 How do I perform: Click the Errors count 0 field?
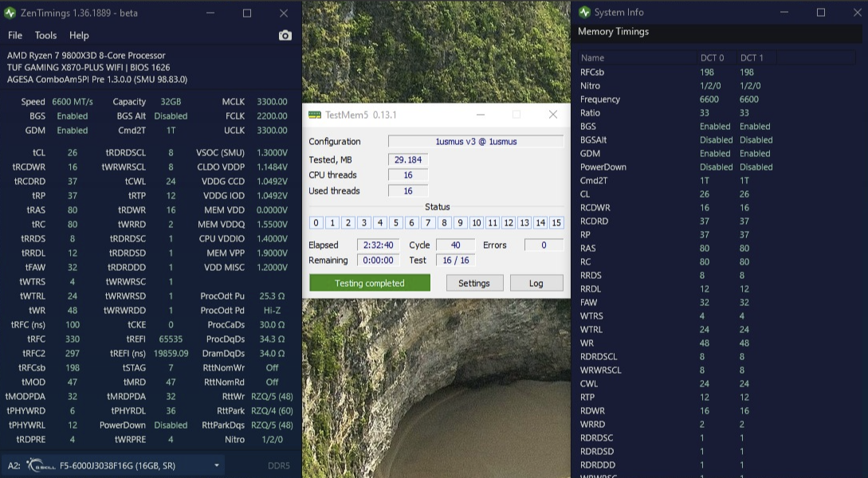544,245
